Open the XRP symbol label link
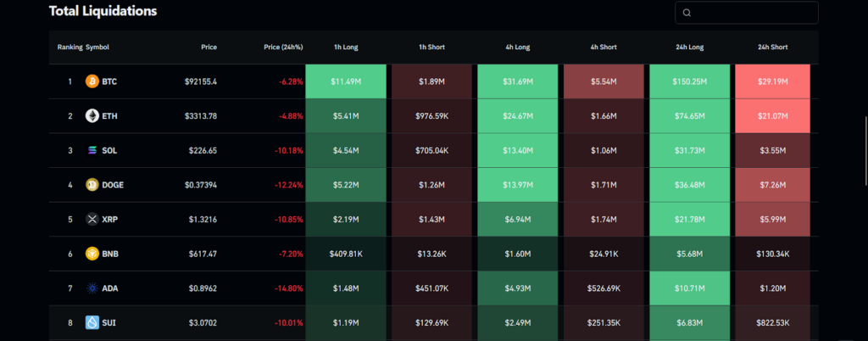This screenshot has width=868, height=341. click(109, 219)
